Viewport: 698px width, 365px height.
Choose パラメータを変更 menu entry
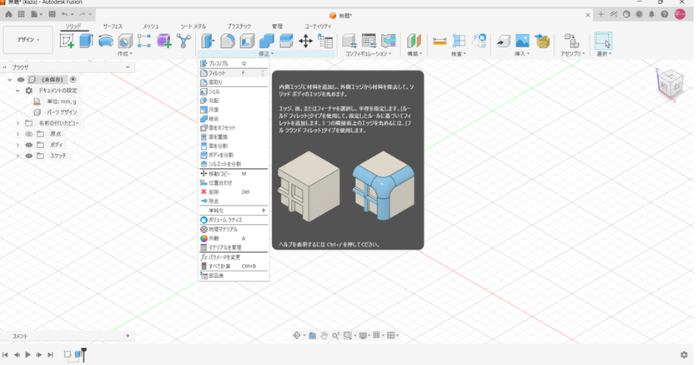pos(234,257)
